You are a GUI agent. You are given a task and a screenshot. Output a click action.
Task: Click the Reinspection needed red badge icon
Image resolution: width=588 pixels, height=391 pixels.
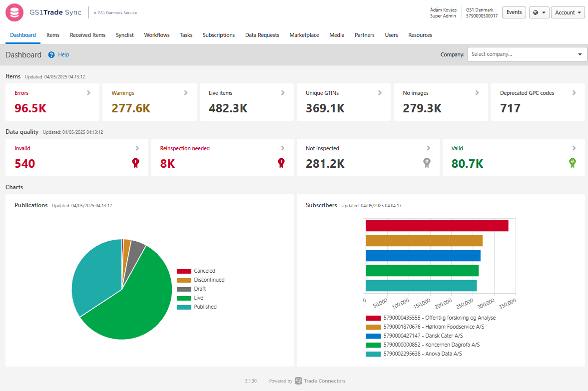(281, 162)
